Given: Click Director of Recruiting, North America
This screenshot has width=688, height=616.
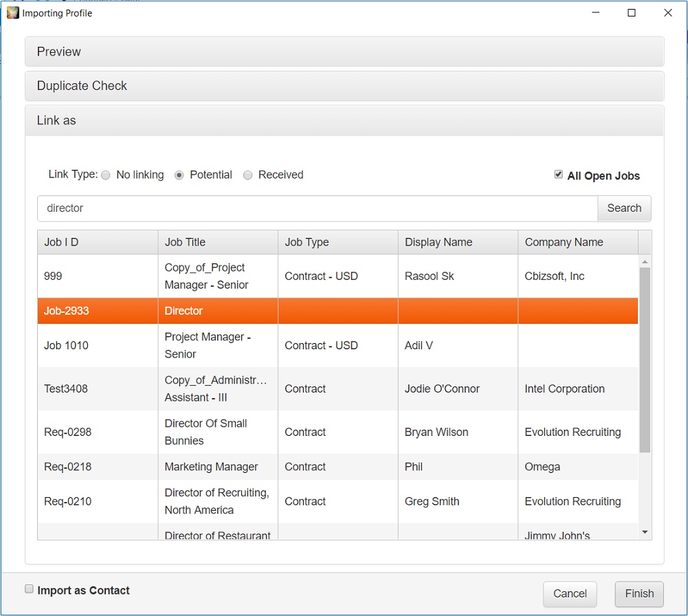Looking at the screenshot, I should [217, 501].
